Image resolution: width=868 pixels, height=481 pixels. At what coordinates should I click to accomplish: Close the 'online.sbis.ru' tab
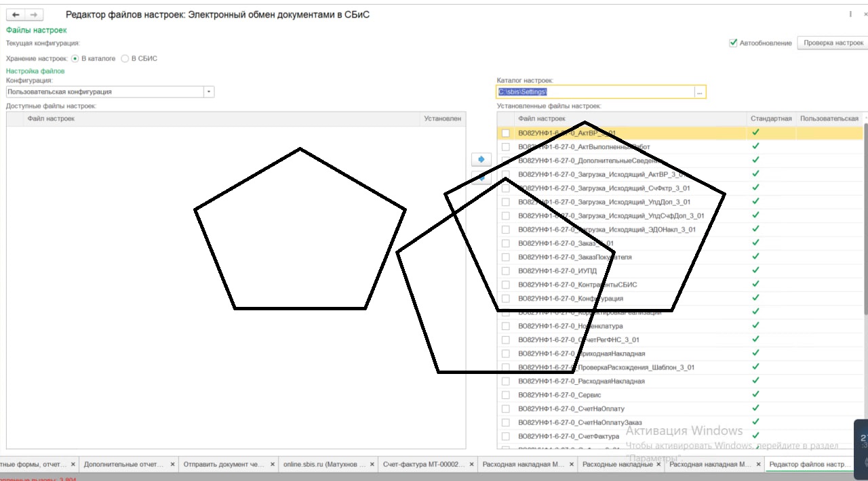370,465
